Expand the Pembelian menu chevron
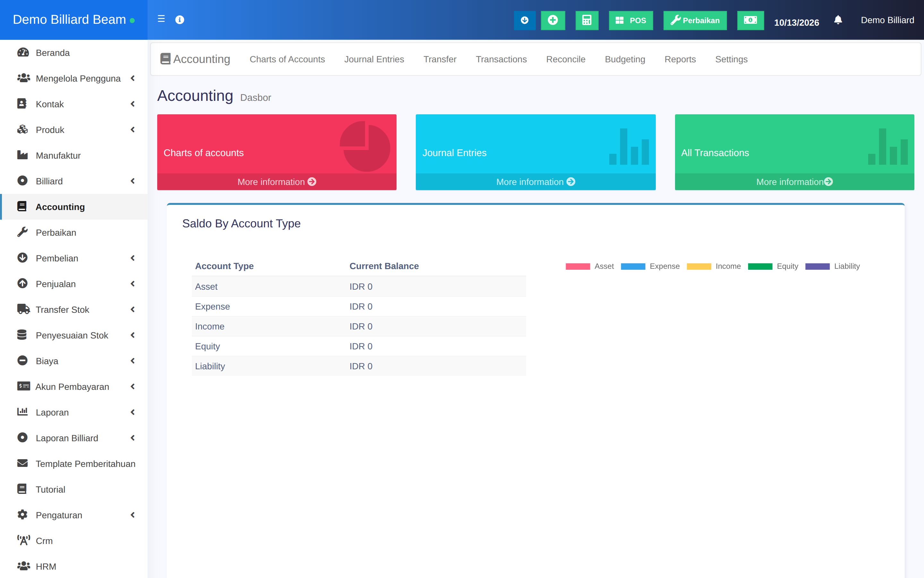Viewport: 924px width, 578px height. coord(133,258)
